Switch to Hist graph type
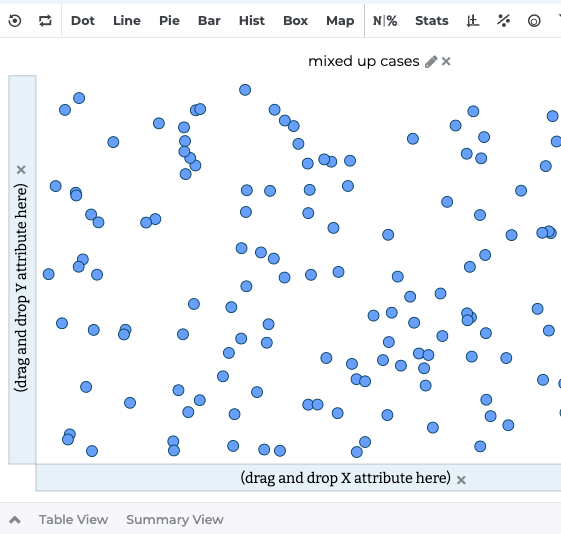This screenshot has height=534, width=561. (x=252, y=21)
